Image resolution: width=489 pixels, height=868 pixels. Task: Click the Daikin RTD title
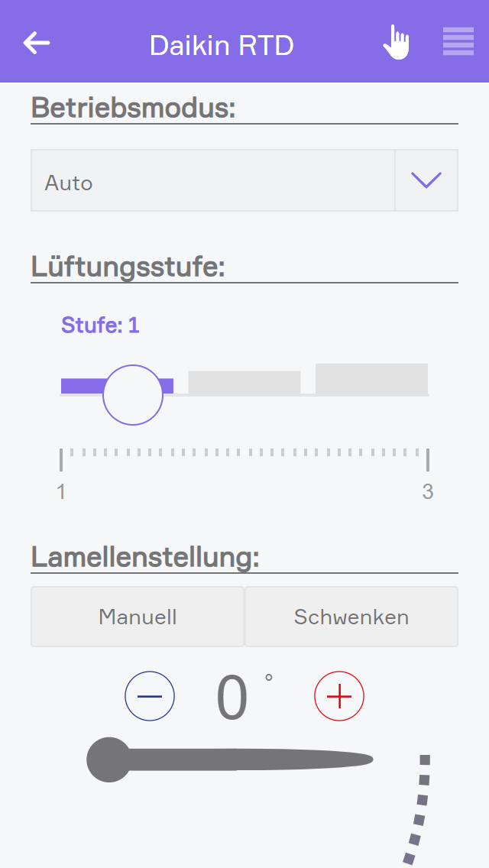pyautogui.click(x=222, y=45)
